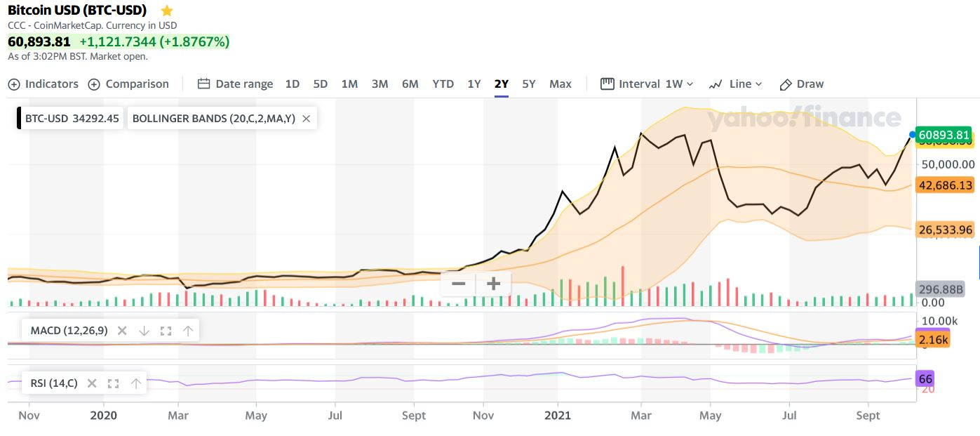Click the 60,893.81 headline quote price
This screenshot has width=980, height=436.
click(39, 41)
